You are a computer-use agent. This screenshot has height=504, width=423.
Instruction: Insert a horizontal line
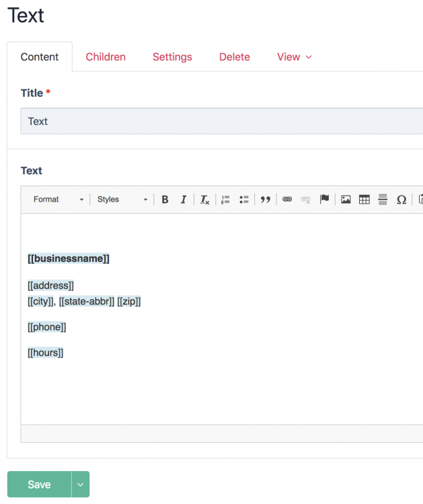click(x=383, y=200)
